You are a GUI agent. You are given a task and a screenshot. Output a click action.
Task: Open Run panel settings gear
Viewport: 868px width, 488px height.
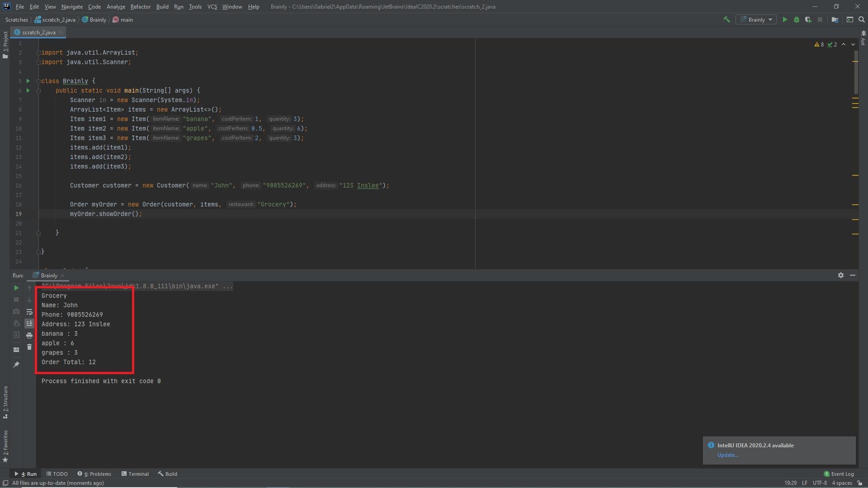click(x=840, y=275)
